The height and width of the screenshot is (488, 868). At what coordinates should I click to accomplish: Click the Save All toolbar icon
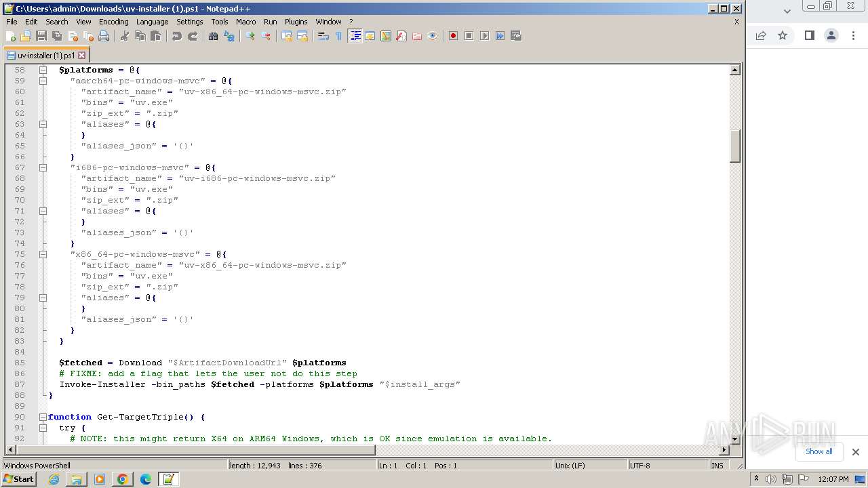click(57, 36)
